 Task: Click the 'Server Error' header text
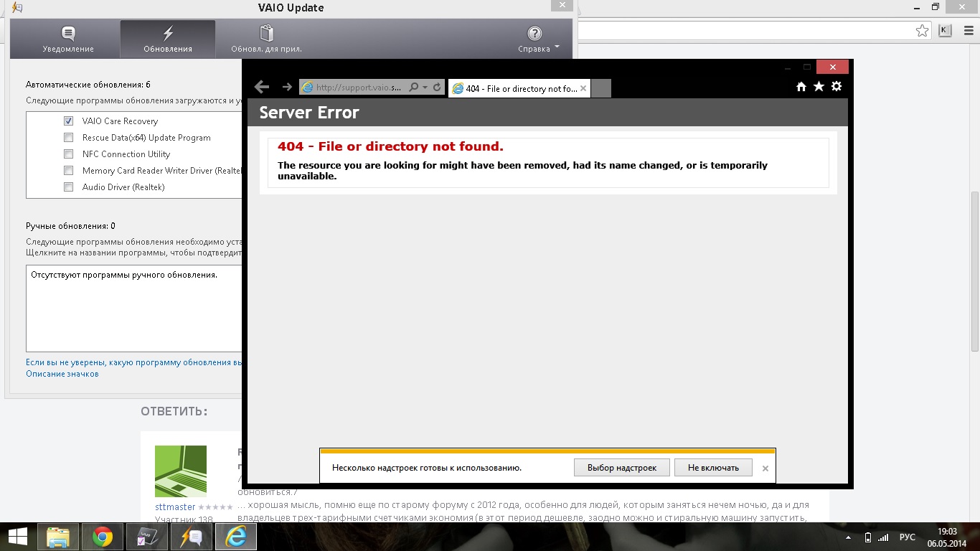pos(309,113)
